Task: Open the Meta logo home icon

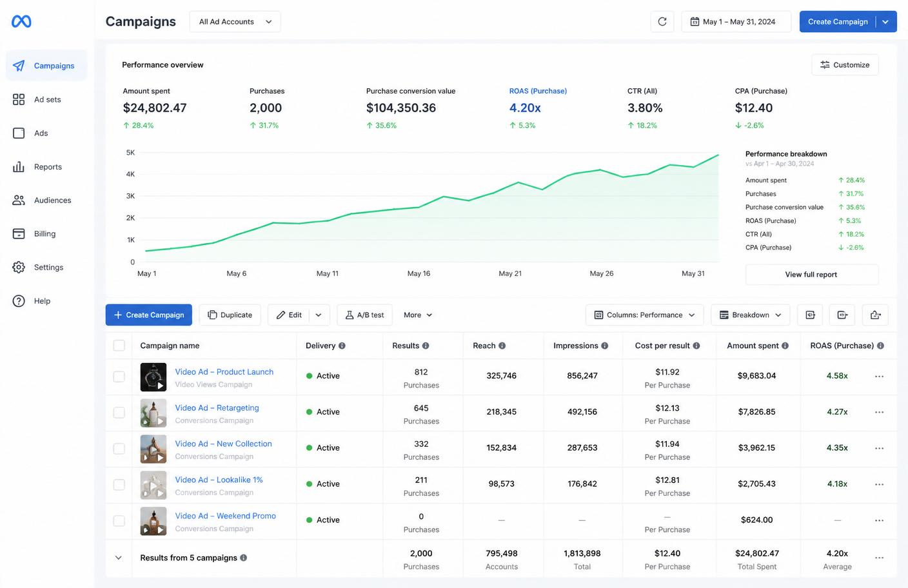Action: 21,21
